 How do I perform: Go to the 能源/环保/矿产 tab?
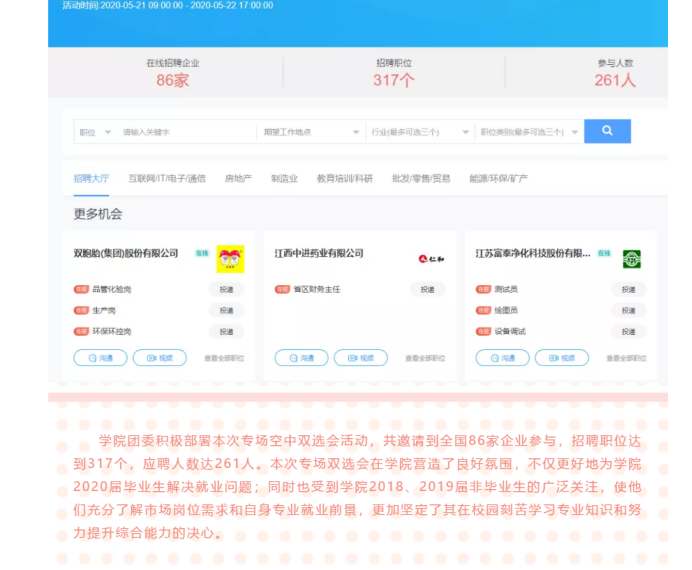[x=498, y=178]
